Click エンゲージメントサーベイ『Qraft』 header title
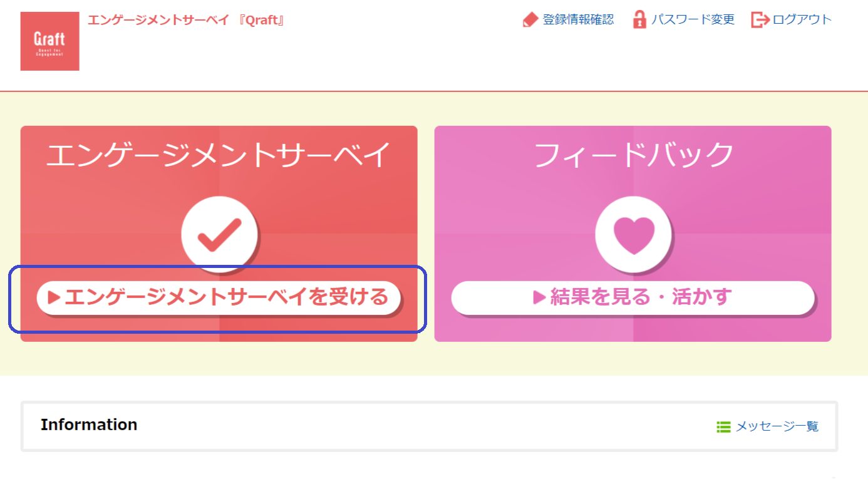 point(186,20)
